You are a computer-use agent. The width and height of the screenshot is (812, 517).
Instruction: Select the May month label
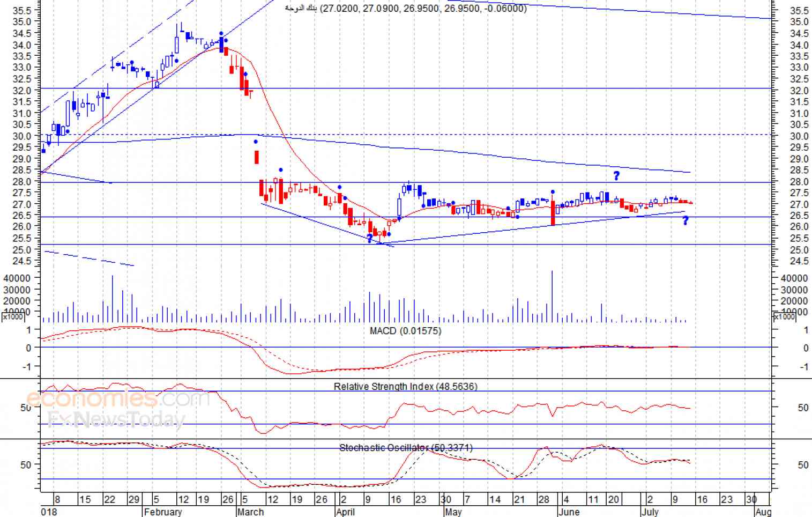453,512
